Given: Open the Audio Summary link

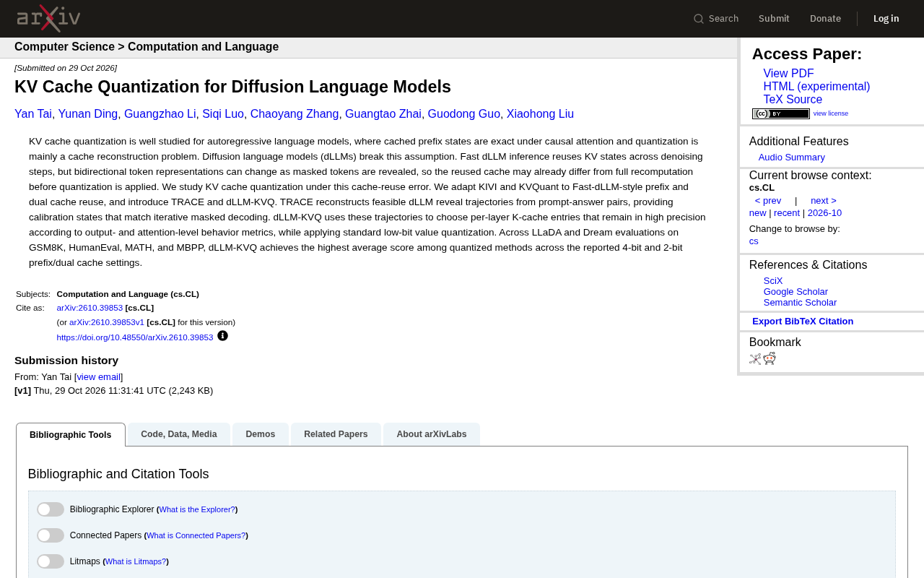Looking at the screenshot, I should tap(791, 158).
